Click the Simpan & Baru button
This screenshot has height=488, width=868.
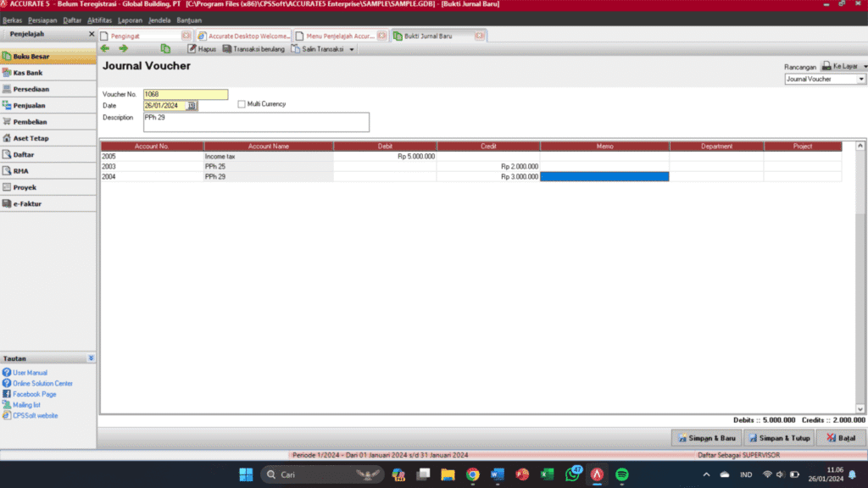coord(706,438)
